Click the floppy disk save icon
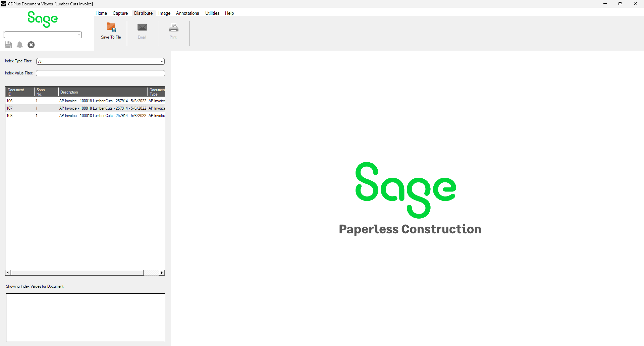This screenshot has width=644, height=346. coord(8,45)
